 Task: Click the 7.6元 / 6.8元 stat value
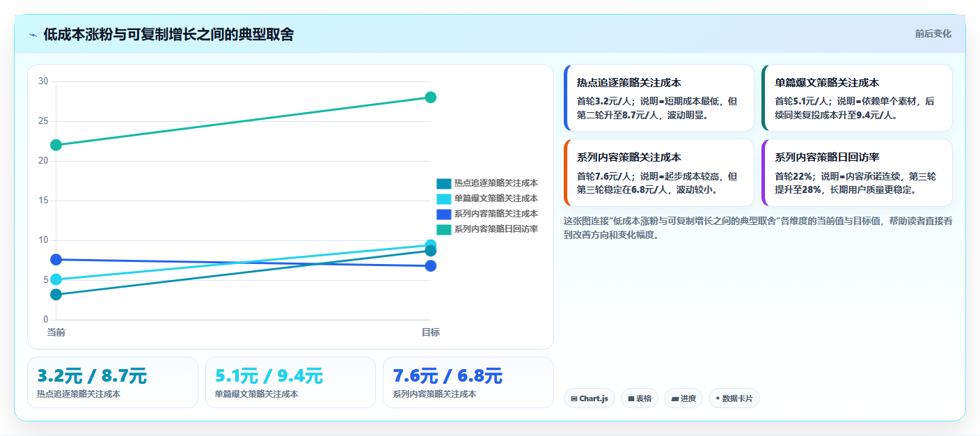point(448,376)
